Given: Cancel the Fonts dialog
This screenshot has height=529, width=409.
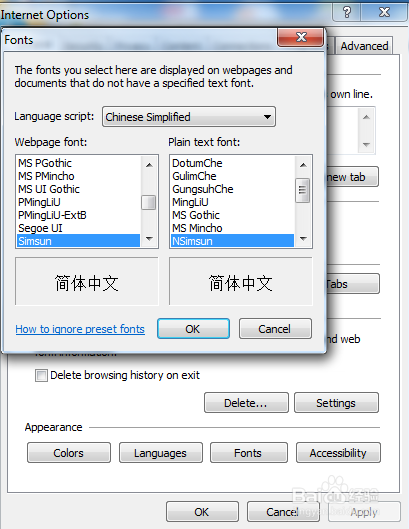Looking at the screenshot, I should tap(275, 329).
